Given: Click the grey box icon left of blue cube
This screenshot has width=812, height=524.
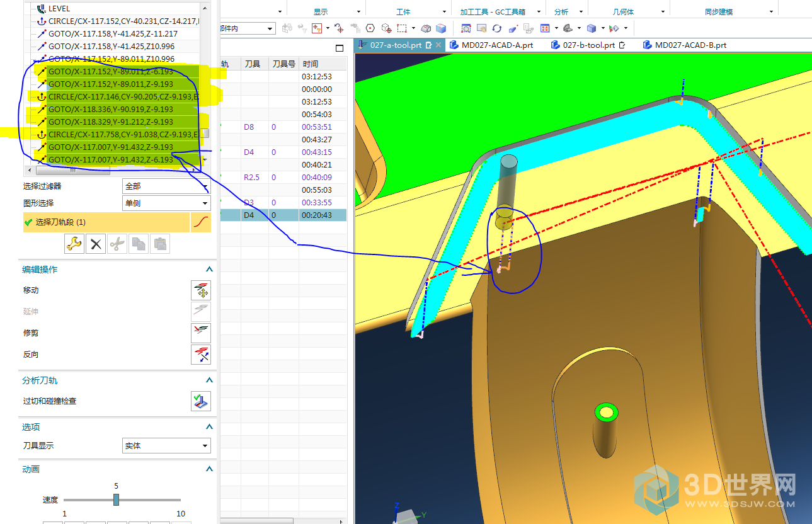Looking at the screenshot, I should click(x=426, y=28).
